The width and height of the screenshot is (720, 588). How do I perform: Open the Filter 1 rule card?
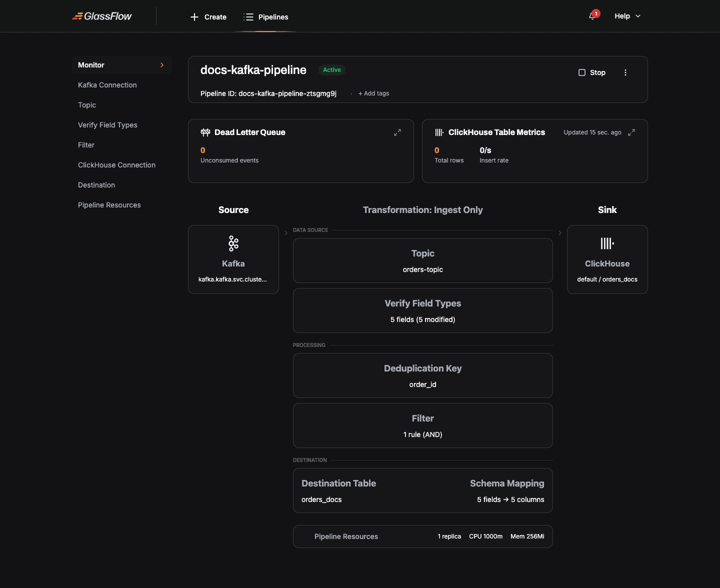[x=423, y=425]
